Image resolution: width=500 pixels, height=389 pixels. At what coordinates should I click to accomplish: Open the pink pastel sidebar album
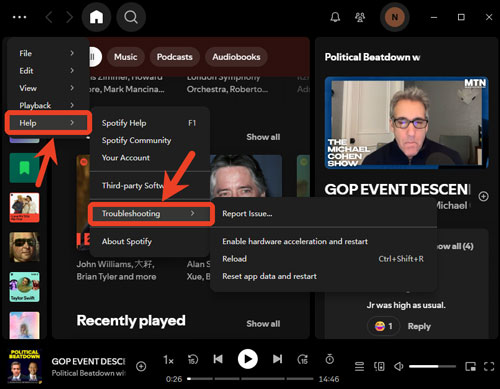coord(24,325)
